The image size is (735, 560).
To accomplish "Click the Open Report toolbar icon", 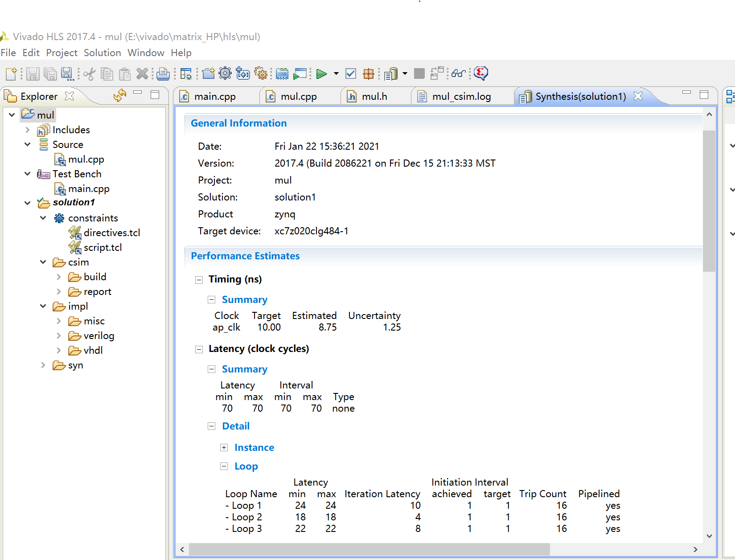I will [391, 74].
